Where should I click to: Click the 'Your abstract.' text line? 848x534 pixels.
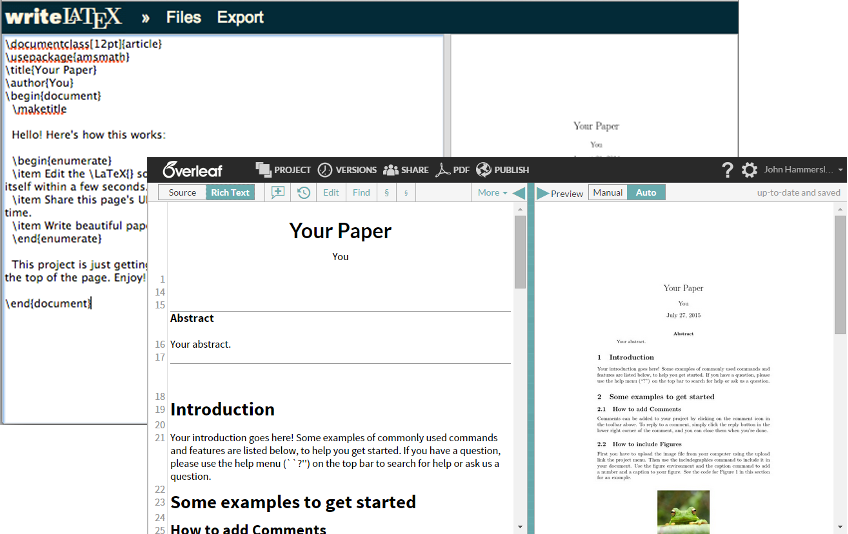click(x=200, y=344)
